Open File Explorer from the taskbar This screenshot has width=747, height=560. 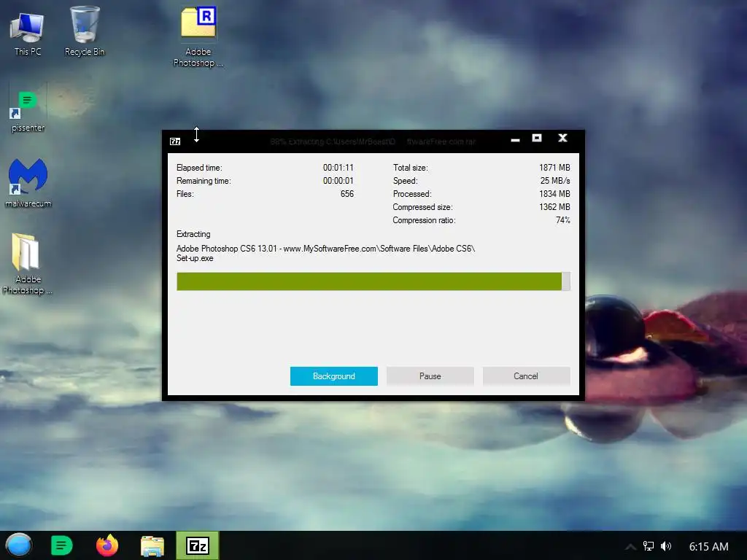[x=152, y=546]
